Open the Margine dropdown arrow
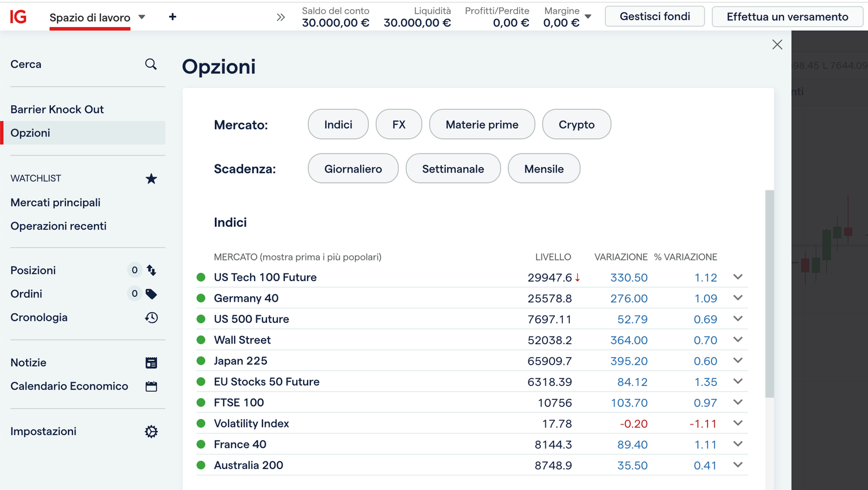Image resolution: width=868 pixels, height=490 pixels. tap(588, 17)
